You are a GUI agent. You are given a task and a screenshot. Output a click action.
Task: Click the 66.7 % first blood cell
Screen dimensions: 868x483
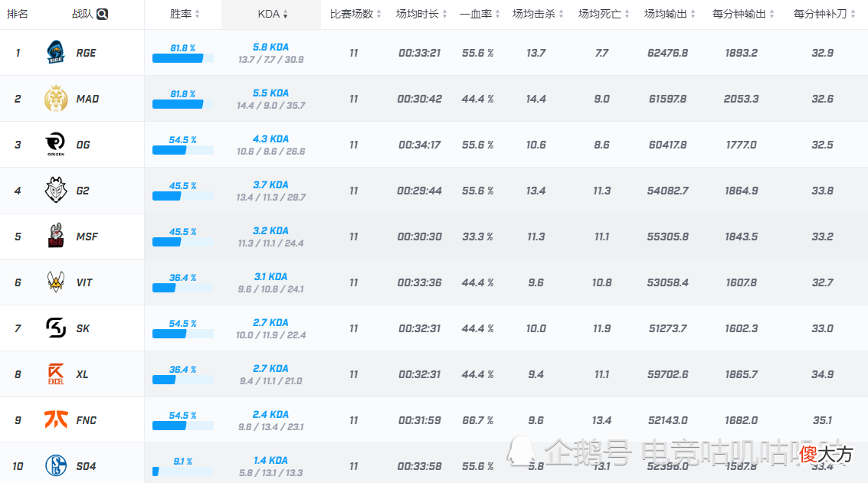[478, 420]
